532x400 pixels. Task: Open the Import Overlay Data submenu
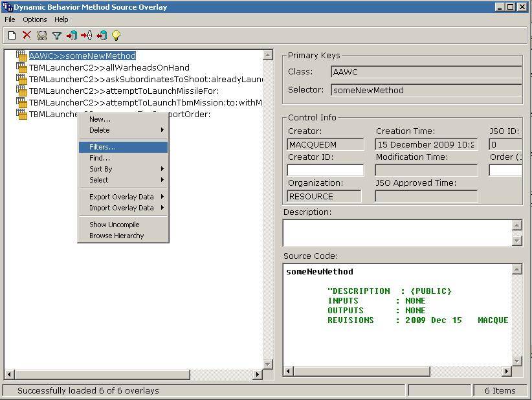pos(123,208)
